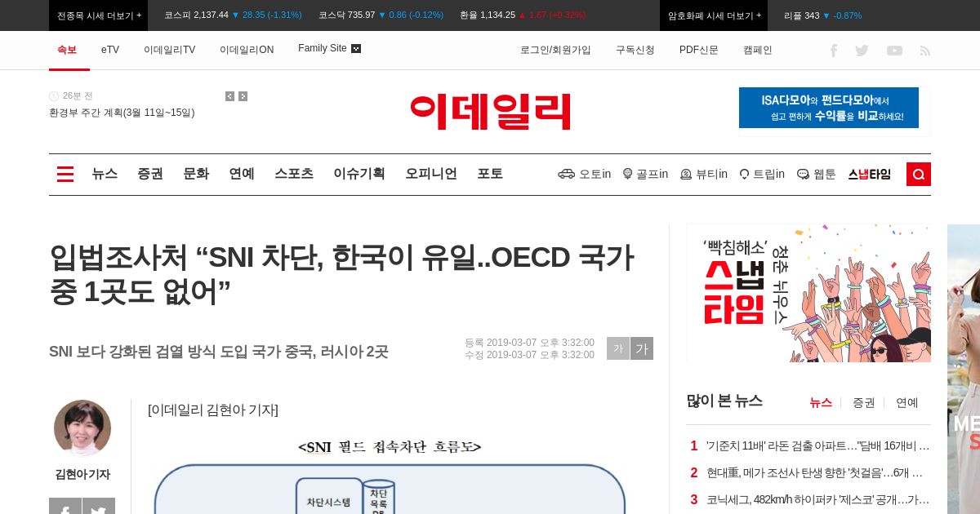This screenshot has width=980, height=514.
Task: Click ISA다모아 banner advertisement
Action: coord(829,108)
